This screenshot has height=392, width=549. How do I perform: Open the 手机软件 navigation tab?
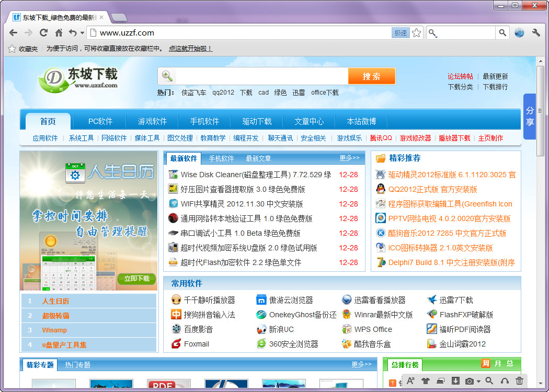pos(204,121)
